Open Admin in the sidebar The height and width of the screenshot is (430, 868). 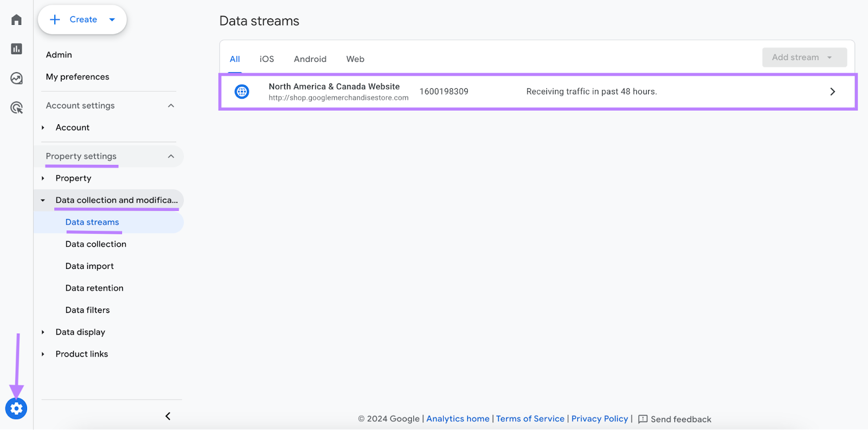[x=59, y=55]
